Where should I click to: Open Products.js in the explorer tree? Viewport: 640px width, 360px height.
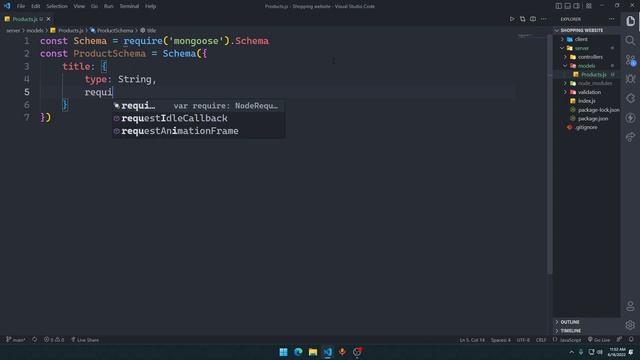[586, 75]
